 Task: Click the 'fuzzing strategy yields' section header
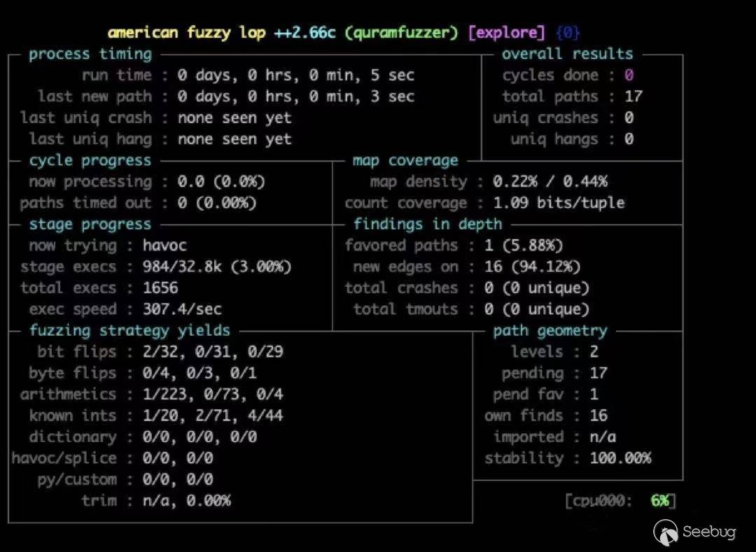(129, 330)
